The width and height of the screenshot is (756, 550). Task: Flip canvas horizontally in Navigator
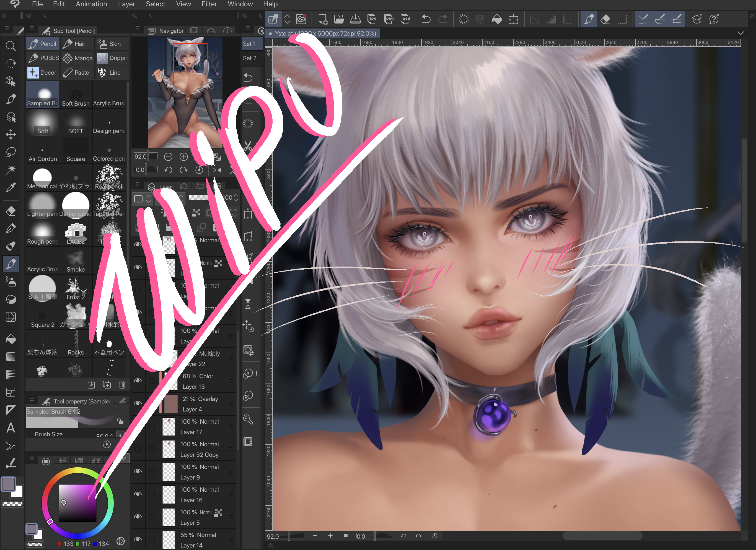click(x=217, y=170)
